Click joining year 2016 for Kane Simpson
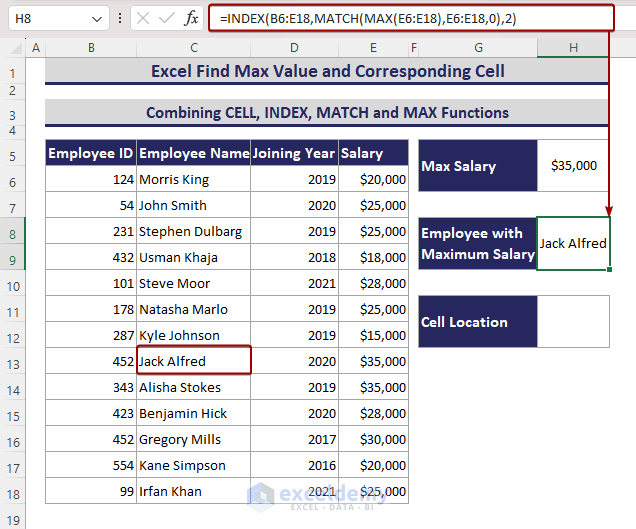Screen dimensions: 636x529 294,465
